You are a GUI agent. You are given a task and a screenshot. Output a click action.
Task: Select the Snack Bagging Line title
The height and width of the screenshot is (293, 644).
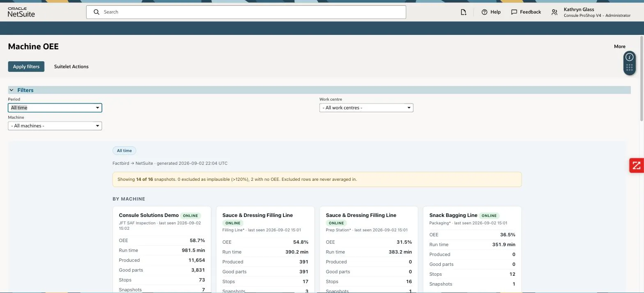[453, 215]
